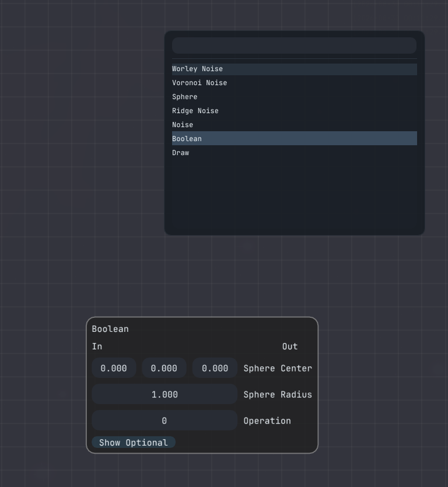Click the Operation label
The height and width of the screenshot is (487, 448).
tap(267, 421)
